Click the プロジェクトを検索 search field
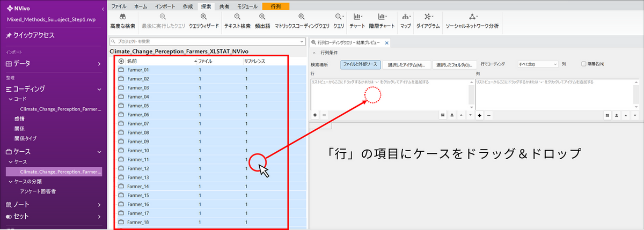The width and height of the screenshot is (644, 230). pos(207,41)
